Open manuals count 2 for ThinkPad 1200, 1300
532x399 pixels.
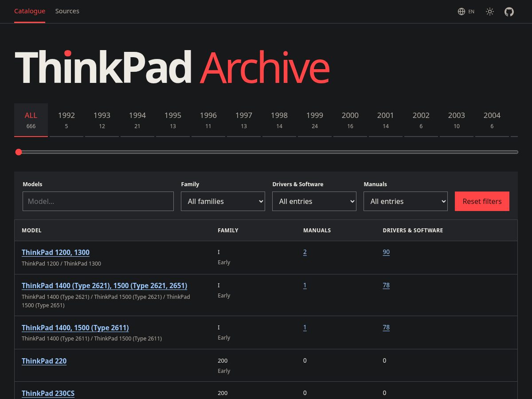coord(305,252)
